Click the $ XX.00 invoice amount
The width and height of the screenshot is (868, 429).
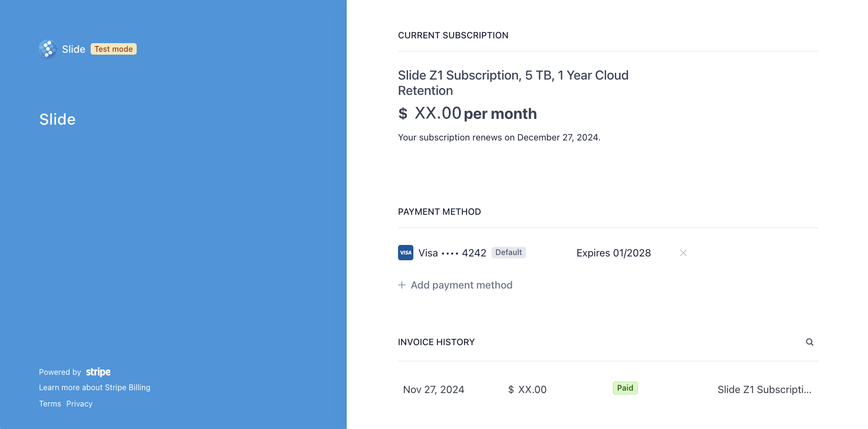point(527,389)
